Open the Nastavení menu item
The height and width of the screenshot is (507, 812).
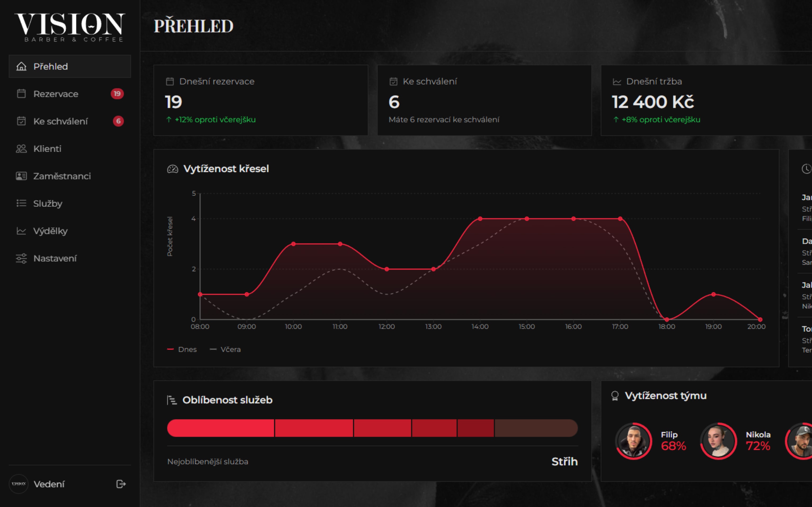click(55, 258)
